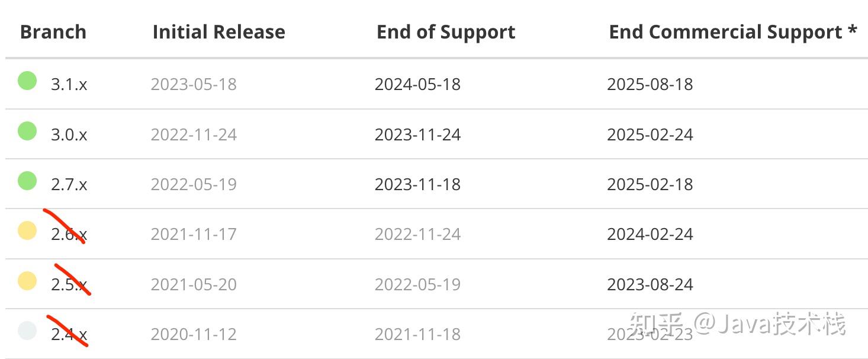The image size is (868, 359).
Task: Click the green status dot for 3.1.x
Action: point(27,81)
